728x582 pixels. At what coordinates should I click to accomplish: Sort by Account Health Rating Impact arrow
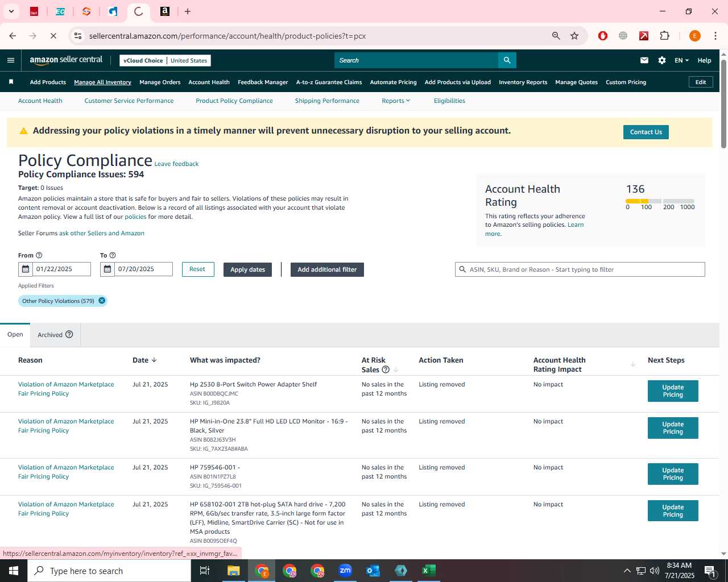633,364
